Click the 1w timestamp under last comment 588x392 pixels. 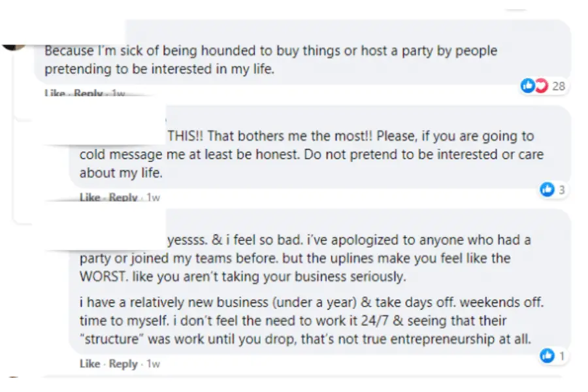[x=153, y=363]
